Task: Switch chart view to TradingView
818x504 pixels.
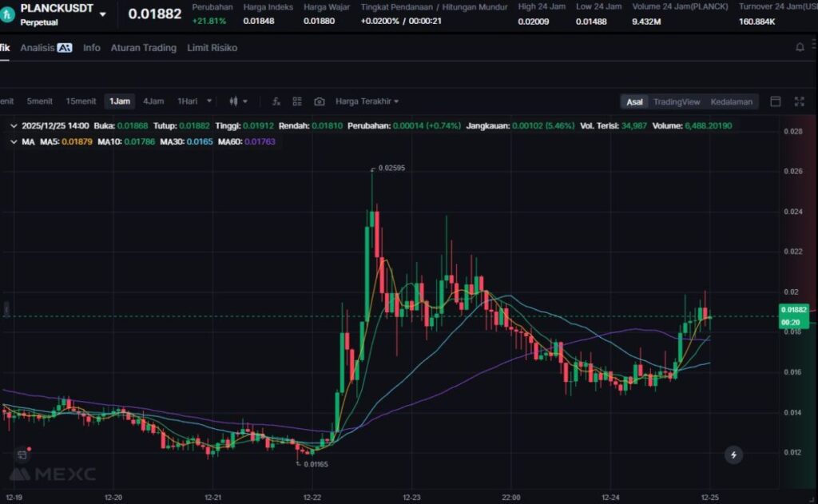Action: (676, 101)
